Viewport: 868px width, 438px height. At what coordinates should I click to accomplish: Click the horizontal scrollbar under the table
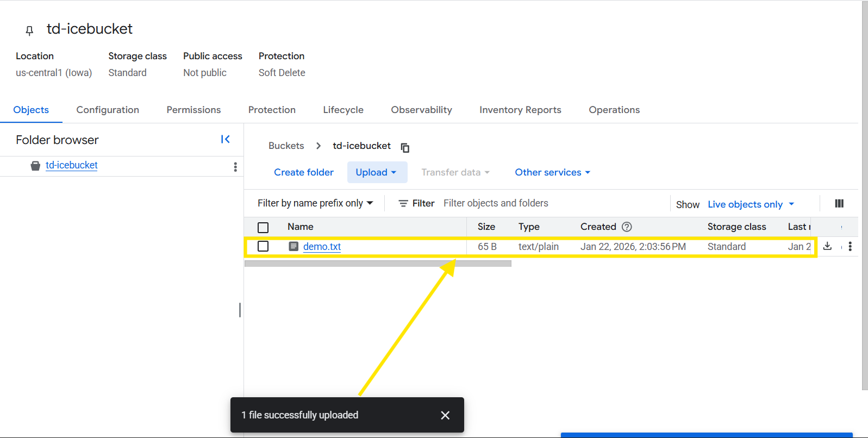pyautogui.click(x=378, y=264)
